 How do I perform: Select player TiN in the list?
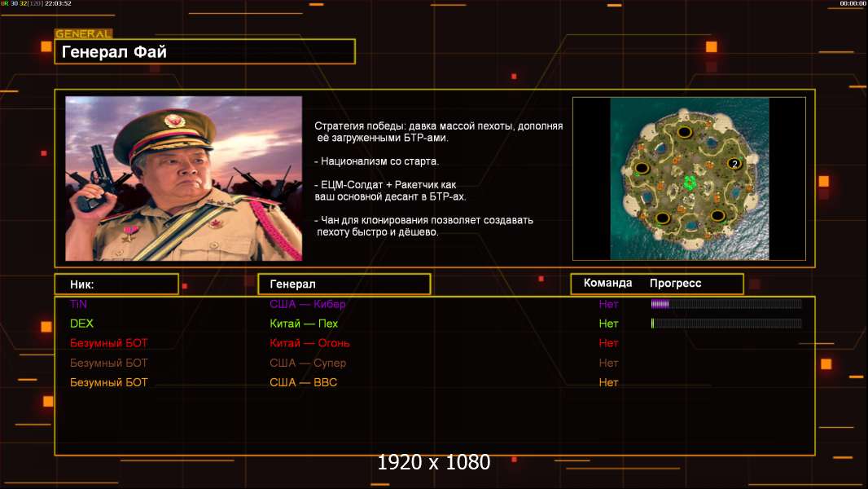point(78,304)
